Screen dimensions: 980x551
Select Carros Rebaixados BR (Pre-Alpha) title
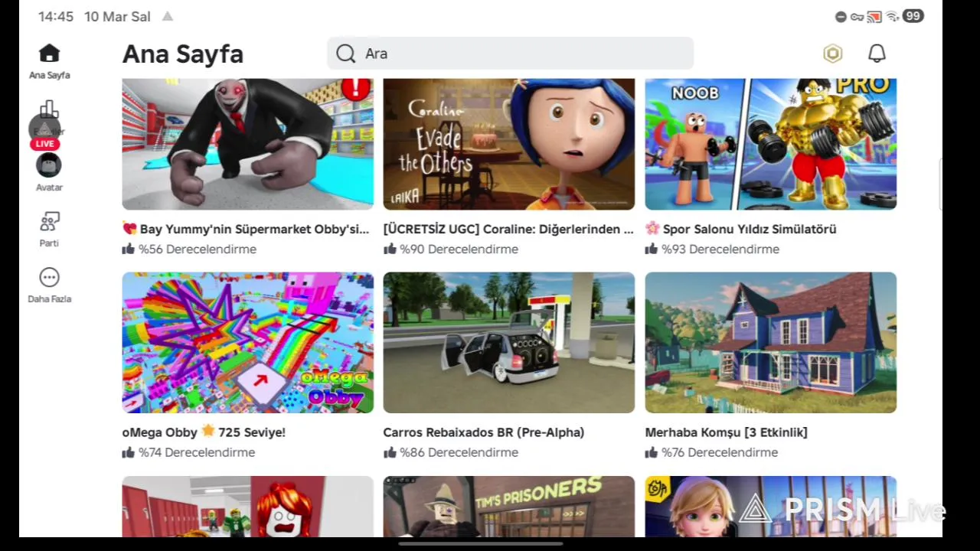(x=484, y=432)
